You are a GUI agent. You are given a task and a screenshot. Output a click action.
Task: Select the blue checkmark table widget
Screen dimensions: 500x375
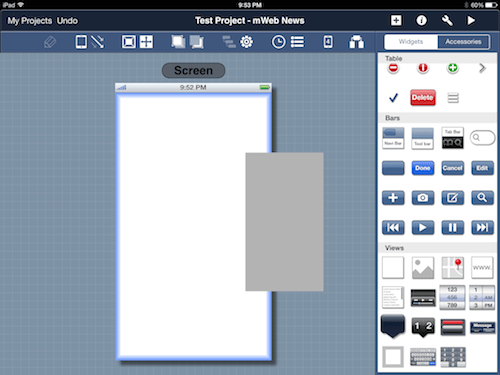point(393,98)
